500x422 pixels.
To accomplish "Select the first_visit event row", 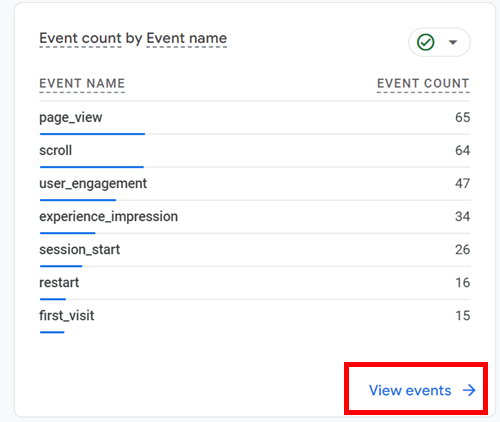I will pyautogui.click(x=255, y=316).
